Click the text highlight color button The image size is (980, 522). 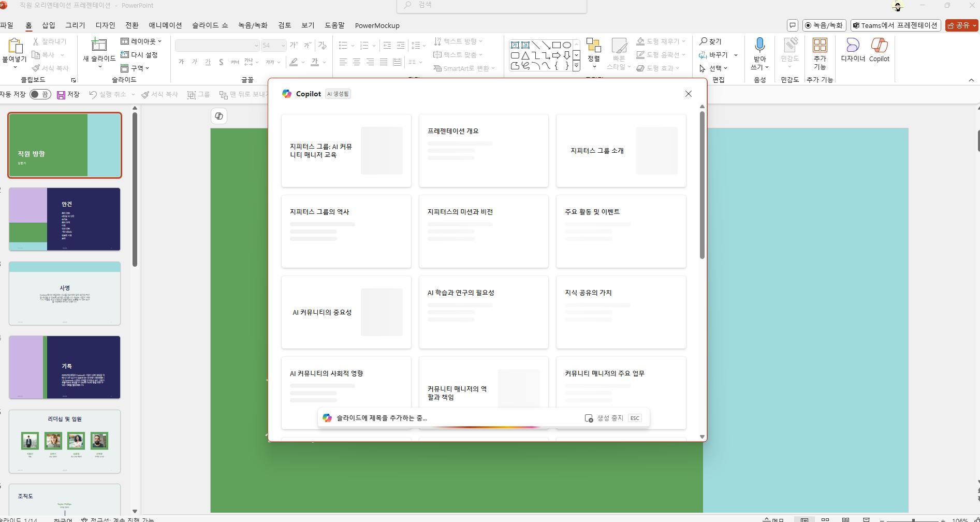[294, 62]
